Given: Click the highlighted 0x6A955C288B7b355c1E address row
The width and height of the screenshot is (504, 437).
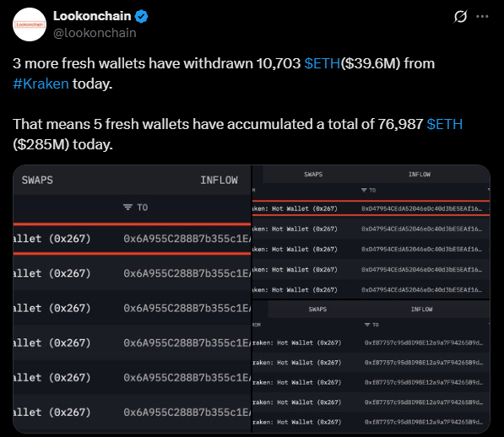Looking at the screenshot, I should pyautogui.click(x=132, y=239).
